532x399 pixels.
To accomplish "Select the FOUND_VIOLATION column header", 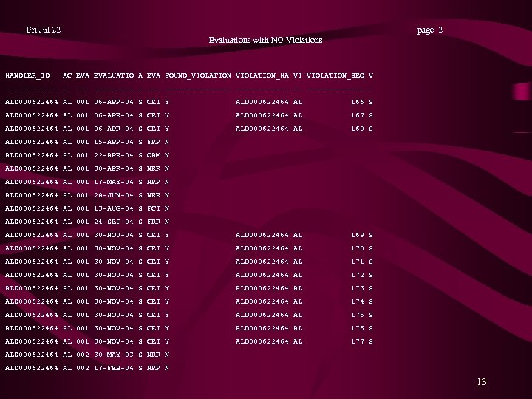I will tap(198, 75).
